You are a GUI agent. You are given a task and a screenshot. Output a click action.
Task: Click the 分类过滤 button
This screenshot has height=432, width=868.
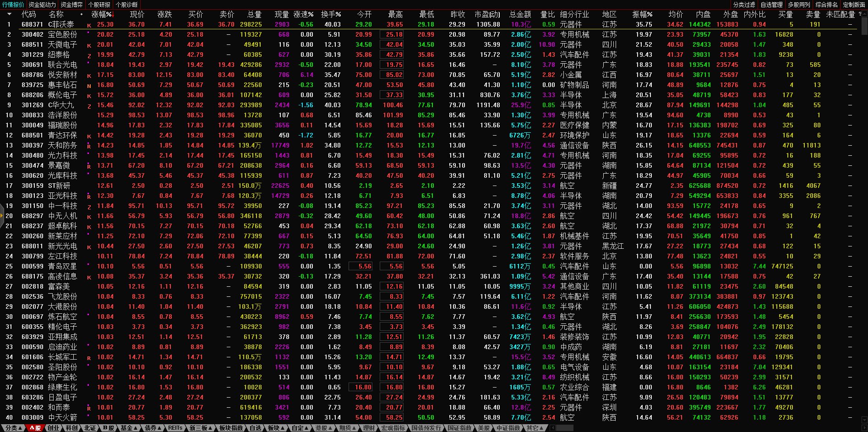point(744,5)
